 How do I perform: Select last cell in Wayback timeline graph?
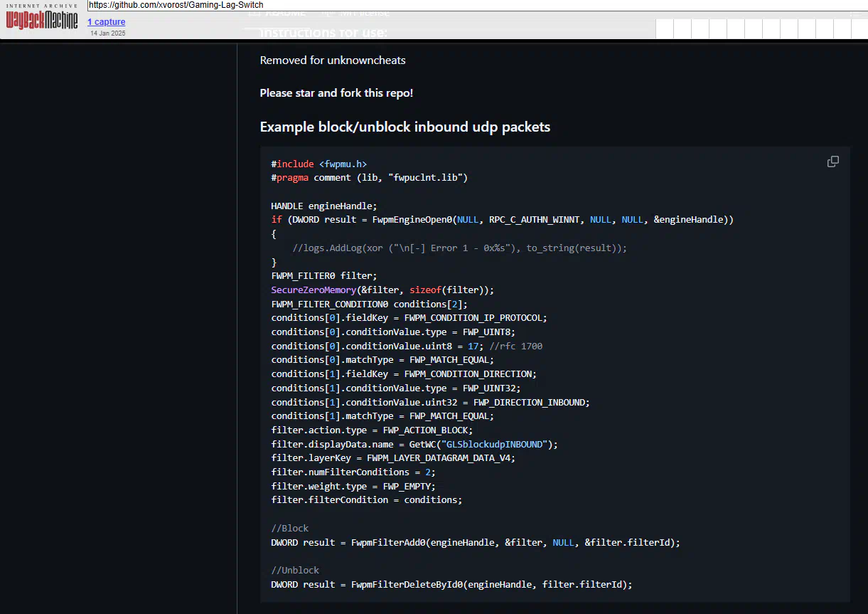859,29
